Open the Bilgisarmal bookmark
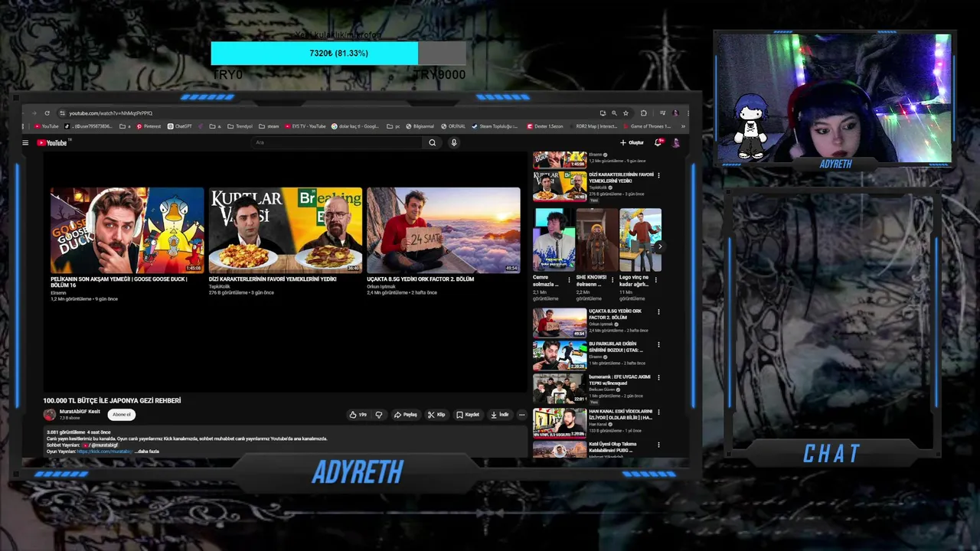 [x=420, y=126]
